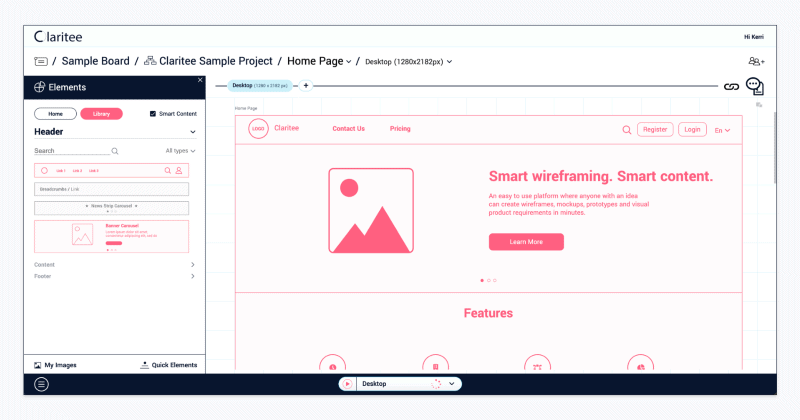Start preview with the play button

coord(347,384)
